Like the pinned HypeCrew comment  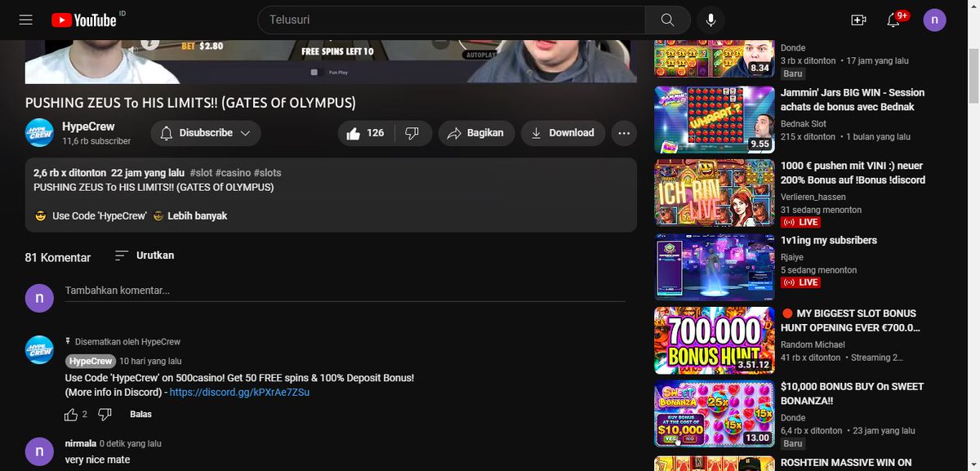click(71, 415)
